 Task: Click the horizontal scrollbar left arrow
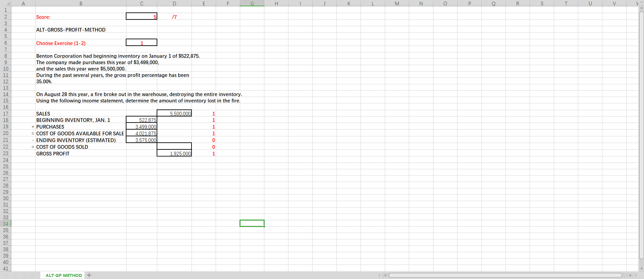(x=385, y=275)
